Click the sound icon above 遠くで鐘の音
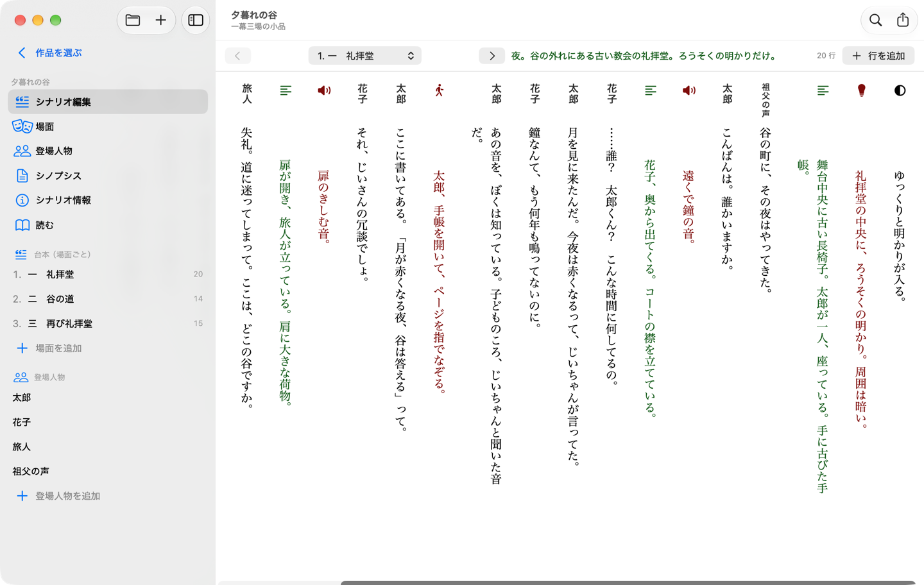 (x=689, y=90)
